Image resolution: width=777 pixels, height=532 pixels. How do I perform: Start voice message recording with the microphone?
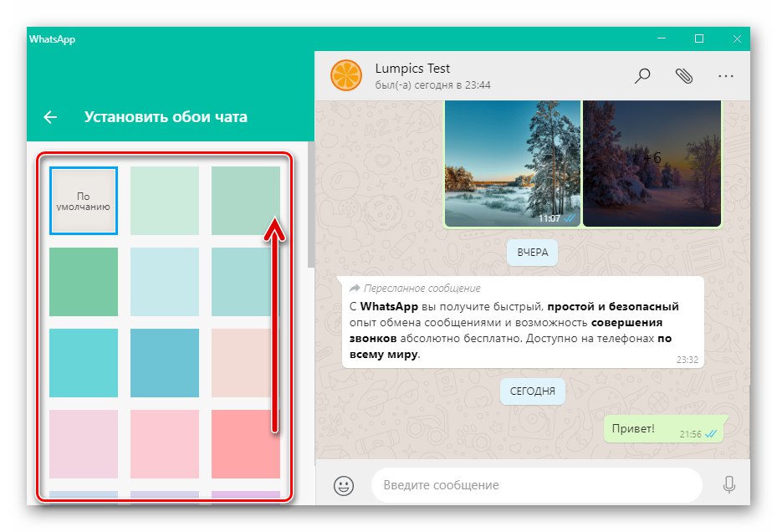click(729, 484)
